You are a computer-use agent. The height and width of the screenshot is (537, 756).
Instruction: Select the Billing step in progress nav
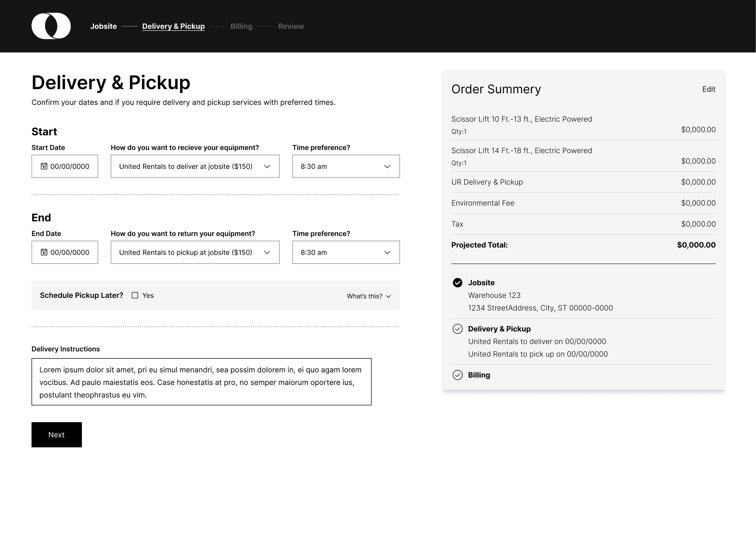(x=241, y=26)
